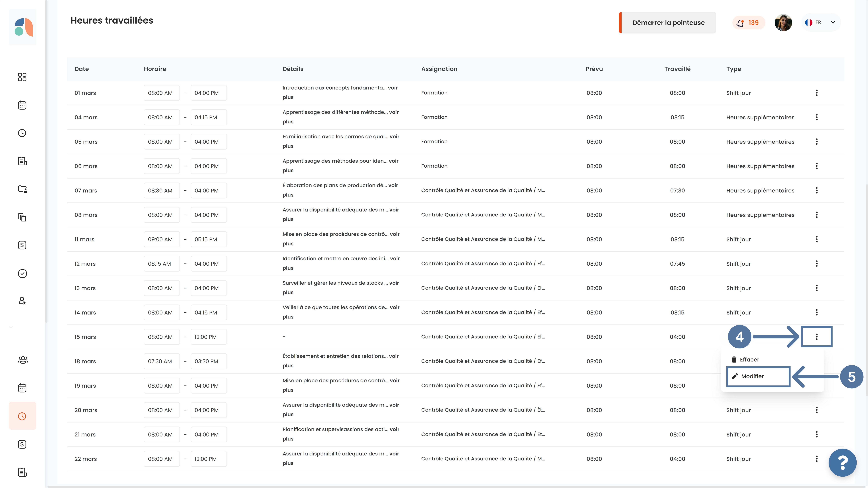Click Démarrer la pointeuse button
The height and width of the screenshot is (488, 868).
click(667, 23)
